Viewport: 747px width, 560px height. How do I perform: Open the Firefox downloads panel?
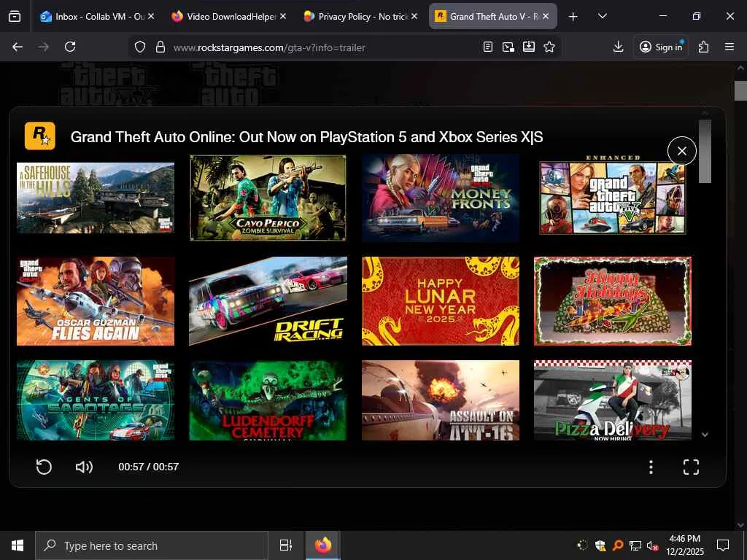point(618,47)
